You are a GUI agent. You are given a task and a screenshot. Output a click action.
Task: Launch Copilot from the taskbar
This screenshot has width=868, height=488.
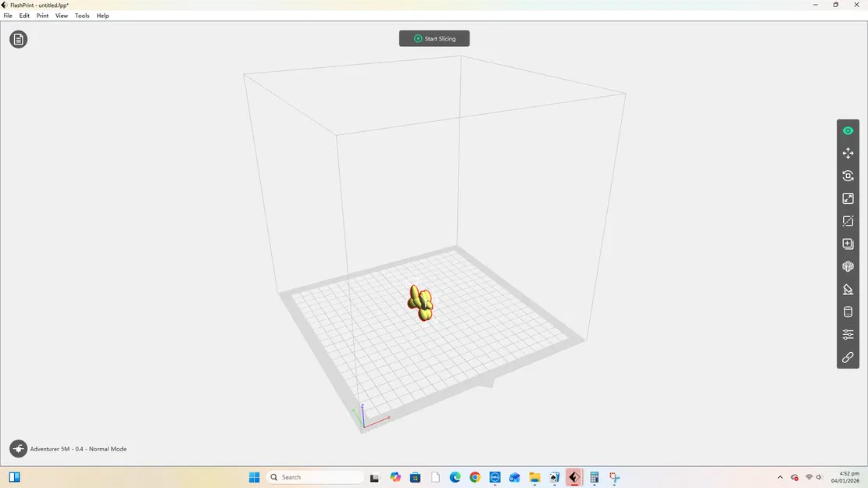pos(395,477)
